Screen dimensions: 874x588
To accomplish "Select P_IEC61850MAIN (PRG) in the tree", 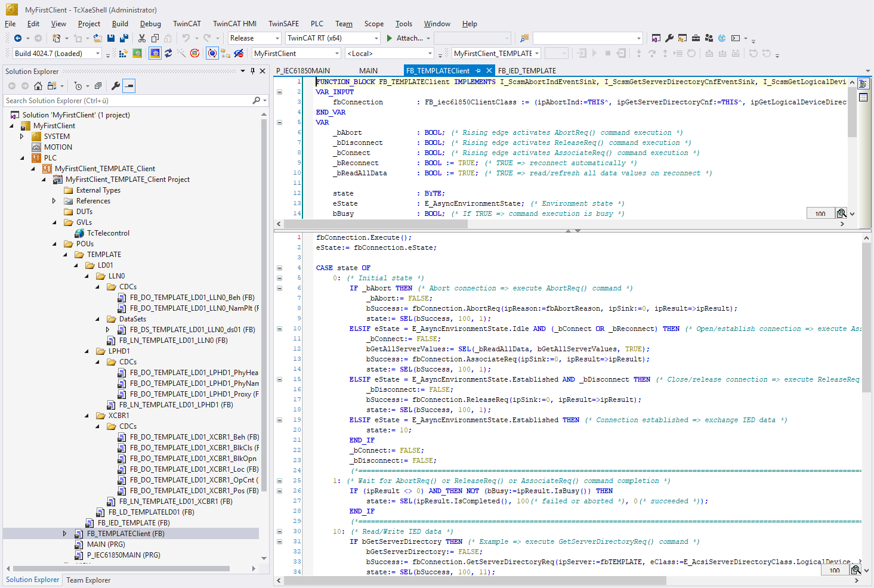I will coord(123,555).
